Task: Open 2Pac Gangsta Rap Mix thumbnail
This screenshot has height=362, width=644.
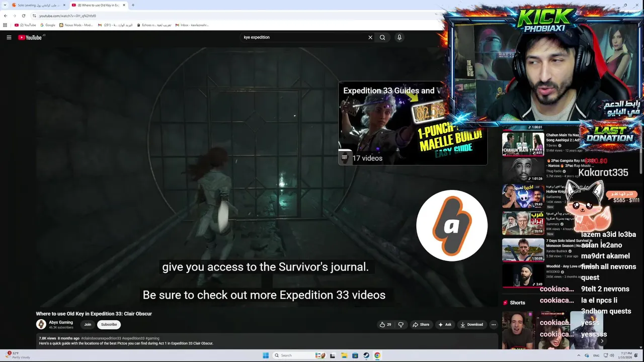Action: pos(523,170)
